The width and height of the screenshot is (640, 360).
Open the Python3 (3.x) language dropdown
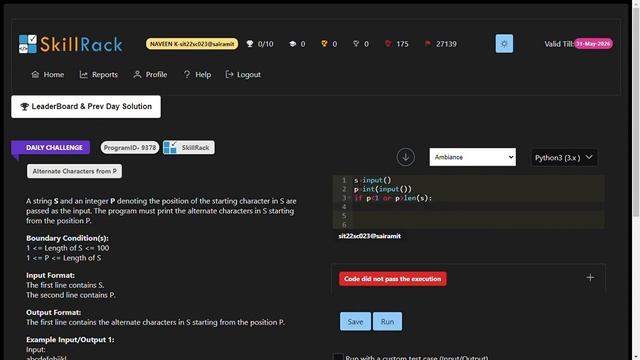564,158
